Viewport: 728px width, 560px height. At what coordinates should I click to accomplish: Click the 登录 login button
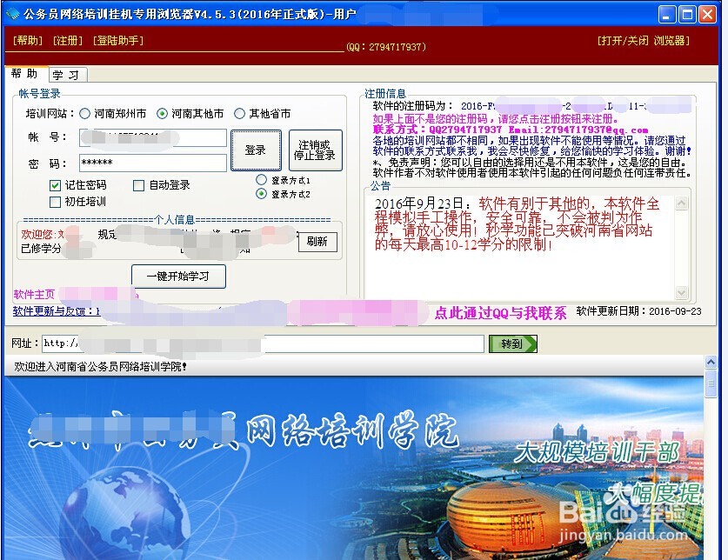coord(256,150)
